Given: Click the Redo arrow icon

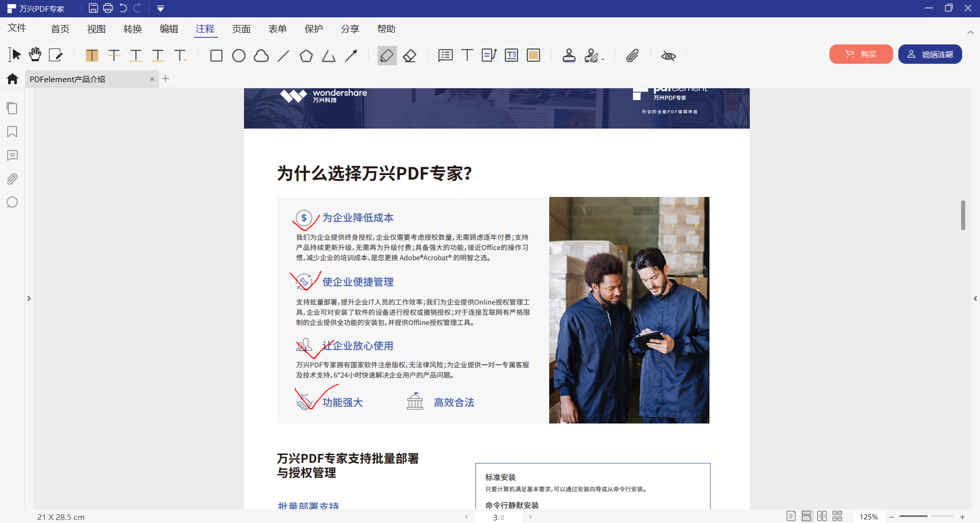Looking at the screenshot, I should [x=137, y=8].
